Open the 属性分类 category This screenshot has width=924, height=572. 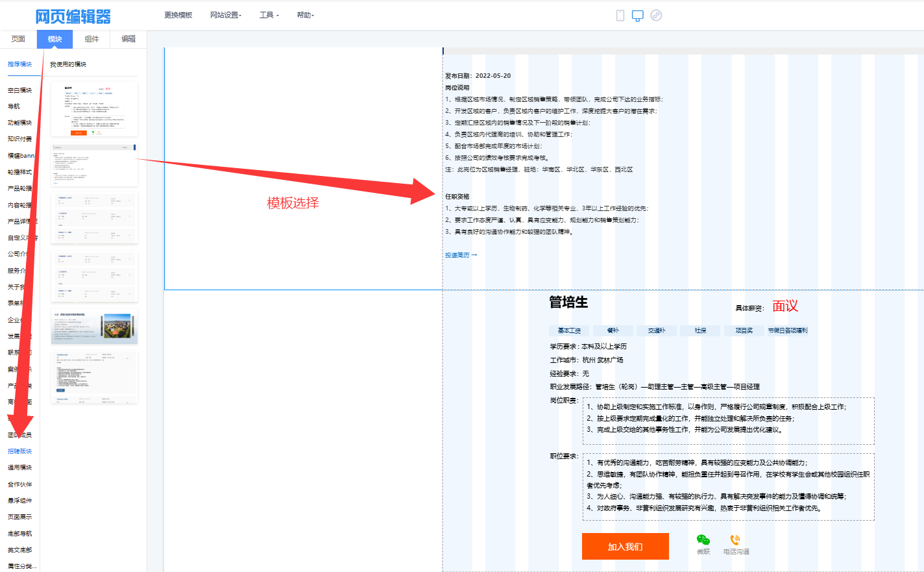click(21, 566)
